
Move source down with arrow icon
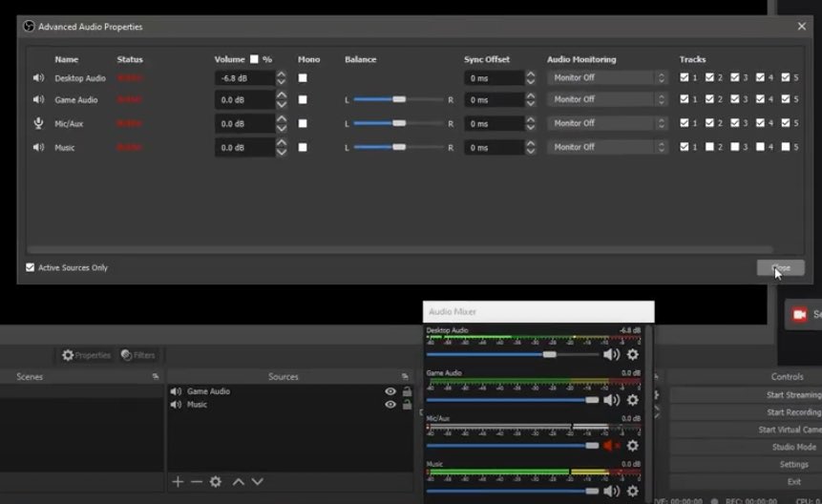tap(258, 481)
